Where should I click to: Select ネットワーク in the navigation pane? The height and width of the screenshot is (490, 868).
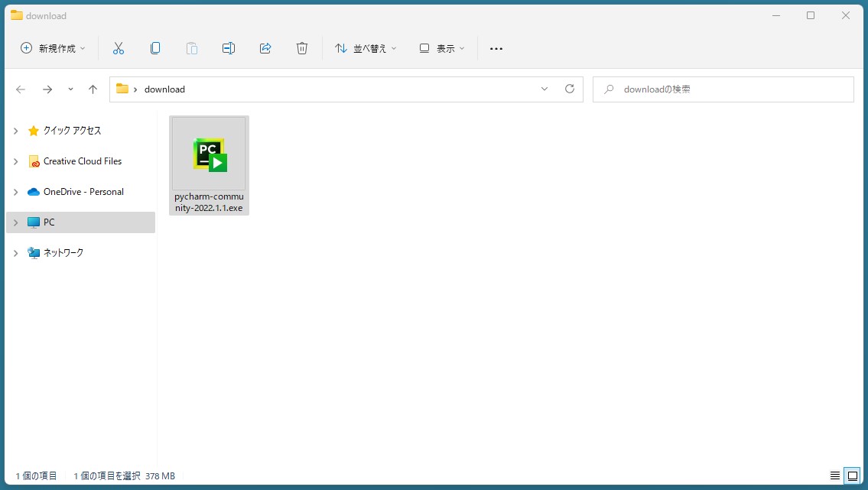(x=63, y=252)
